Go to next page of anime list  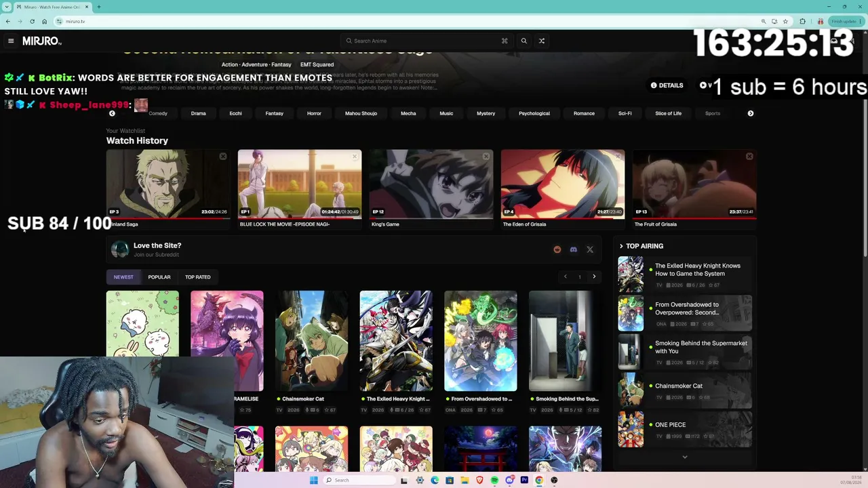coord(594,277)
